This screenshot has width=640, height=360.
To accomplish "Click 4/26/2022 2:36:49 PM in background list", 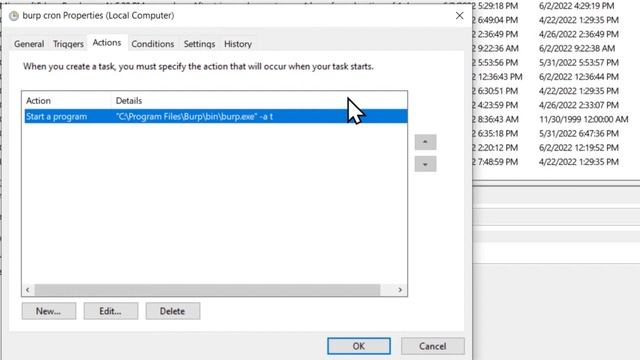I will [579, 34].
